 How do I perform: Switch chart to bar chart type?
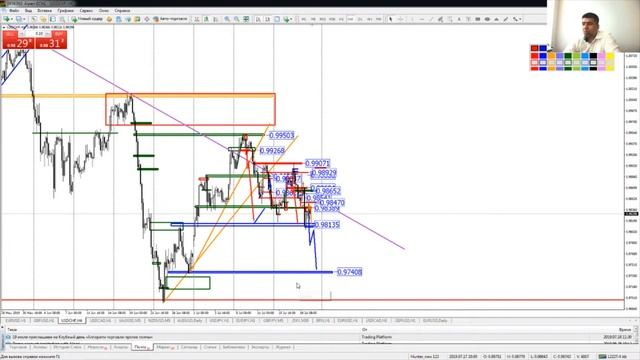tap(196, 19)
